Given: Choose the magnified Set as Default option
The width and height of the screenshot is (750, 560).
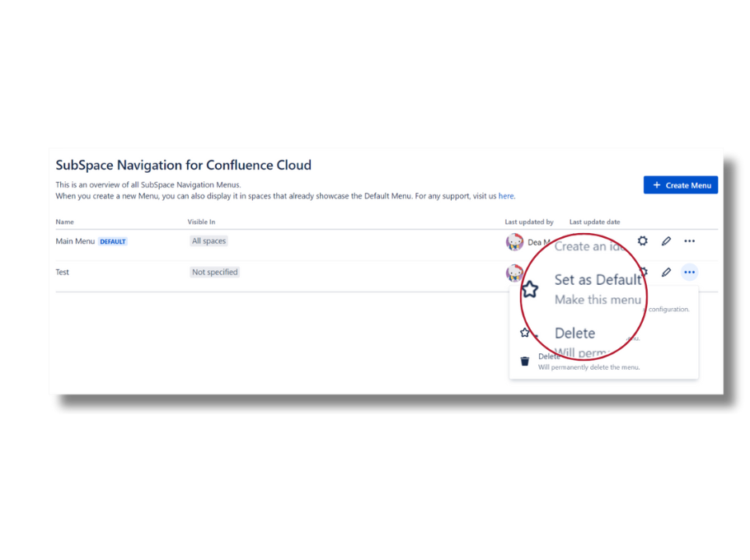Looking at the screenshot, I should 597,280.
